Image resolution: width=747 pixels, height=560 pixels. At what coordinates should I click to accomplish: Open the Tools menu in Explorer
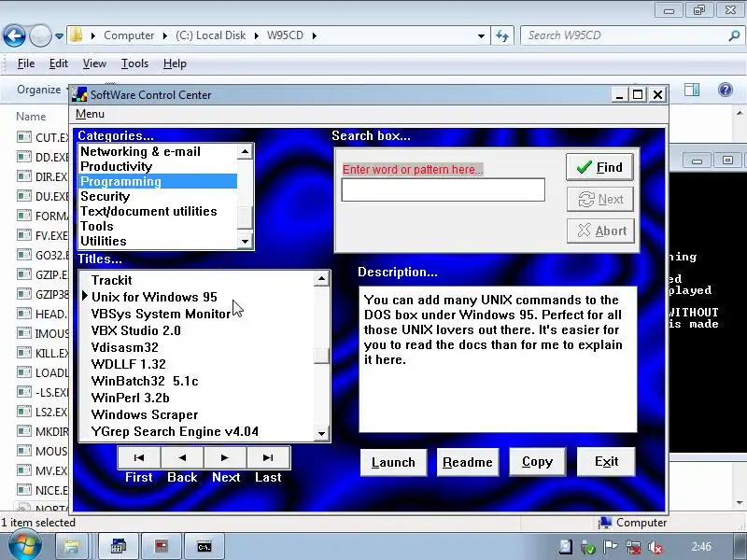click(134, 63)
